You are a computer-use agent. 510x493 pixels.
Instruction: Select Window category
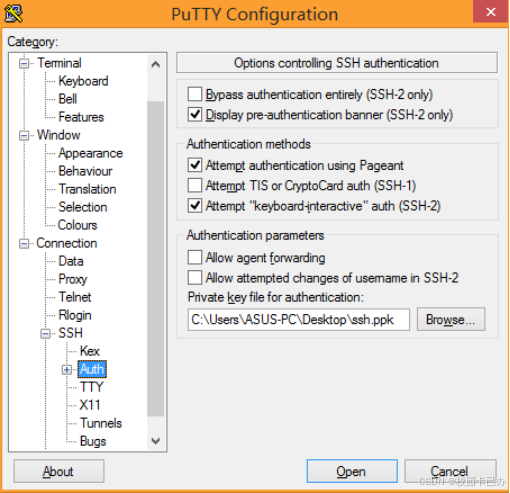click(58, 135)
